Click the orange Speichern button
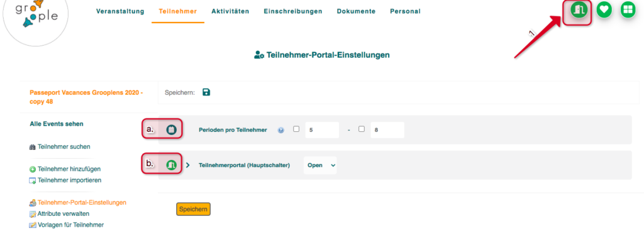The image size is (644, 231). coord(194,209)
